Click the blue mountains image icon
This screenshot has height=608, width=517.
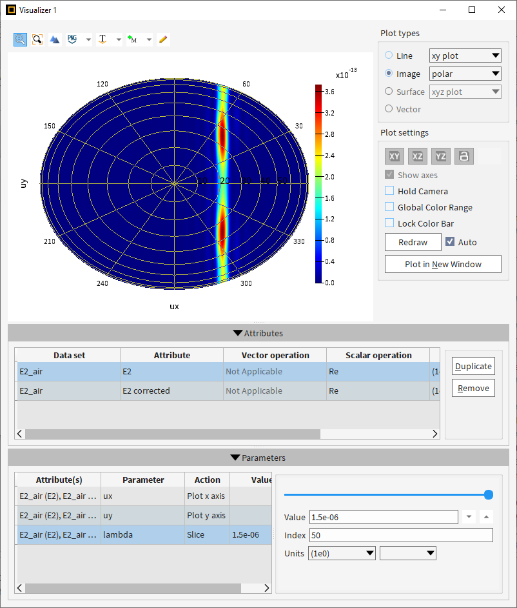click(55, 40)
